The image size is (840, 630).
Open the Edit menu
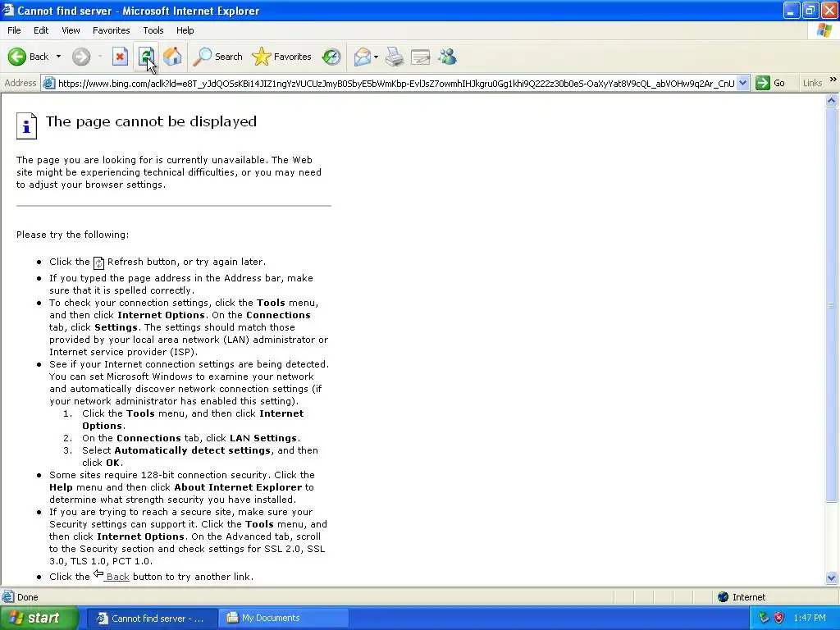(41, 30)
